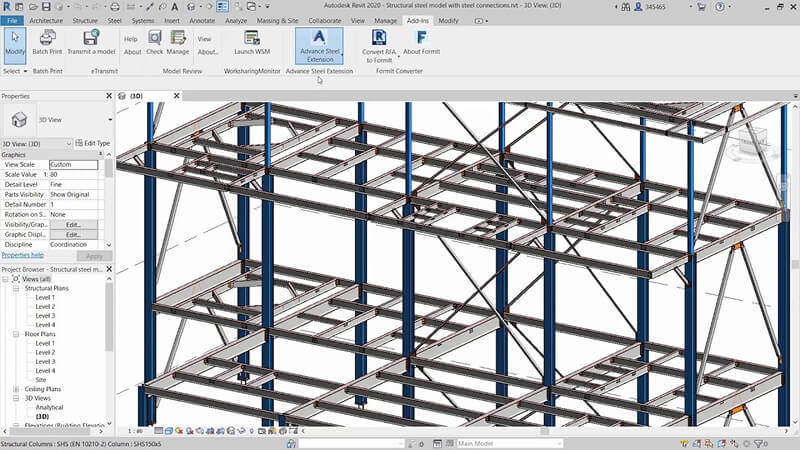Toggle crop view icon in view control bar

[x=210, y=431]
